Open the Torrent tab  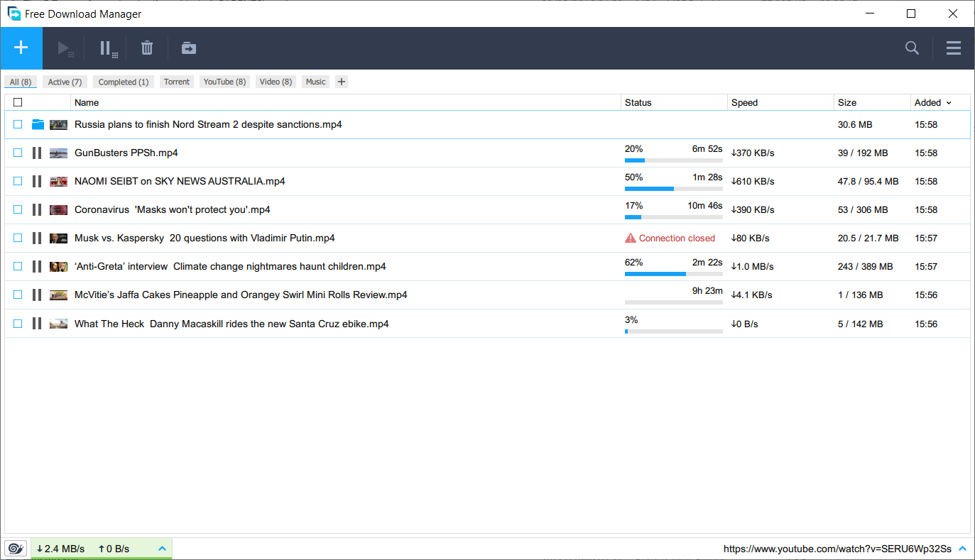click(177, 82)
